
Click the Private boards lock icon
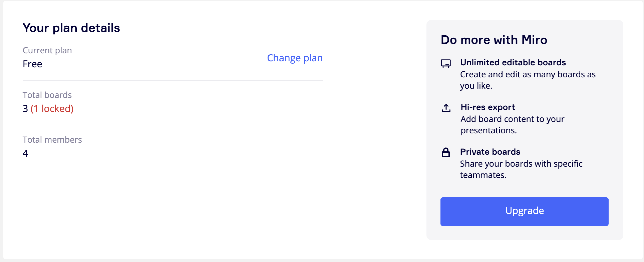click(446, 153)
